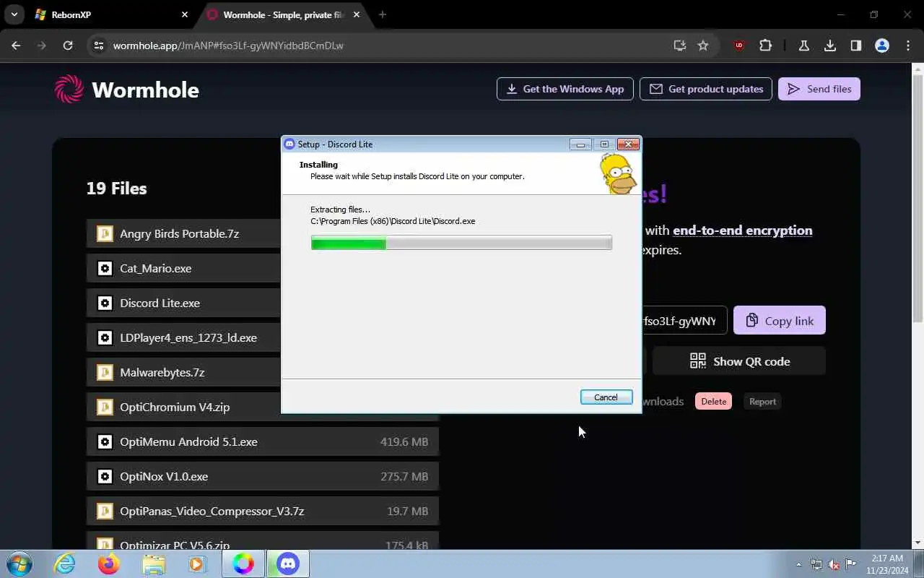
Task: Click the OptiNox V1.0.exe file icon
Action: [105, 476]
